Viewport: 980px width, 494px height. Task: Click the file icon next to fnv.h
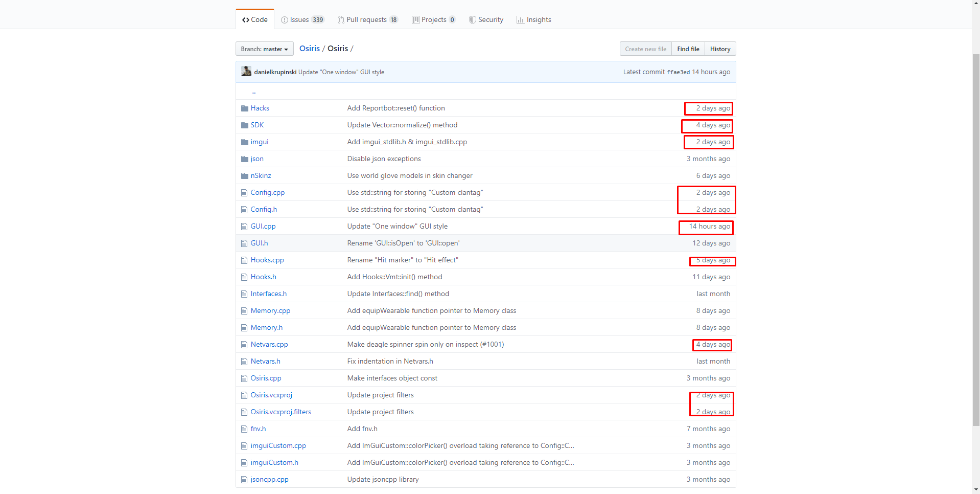pos(244,429)
